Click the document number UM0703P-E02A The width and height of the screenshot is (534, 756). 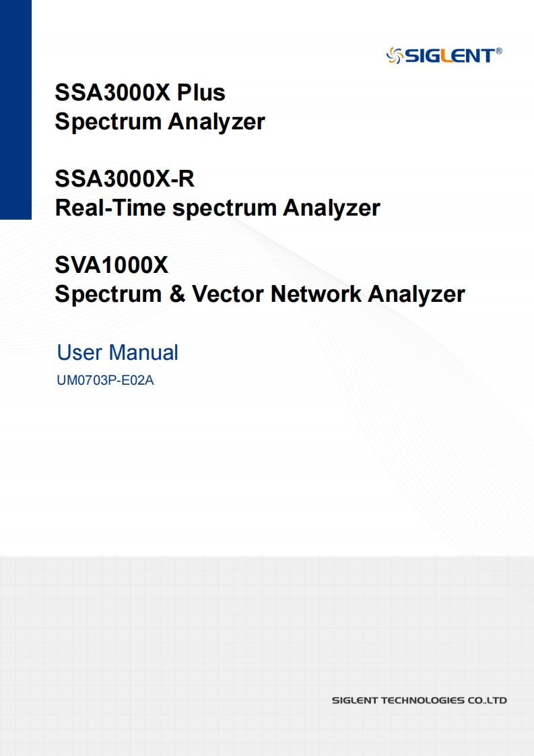click(x=106, y=381)
